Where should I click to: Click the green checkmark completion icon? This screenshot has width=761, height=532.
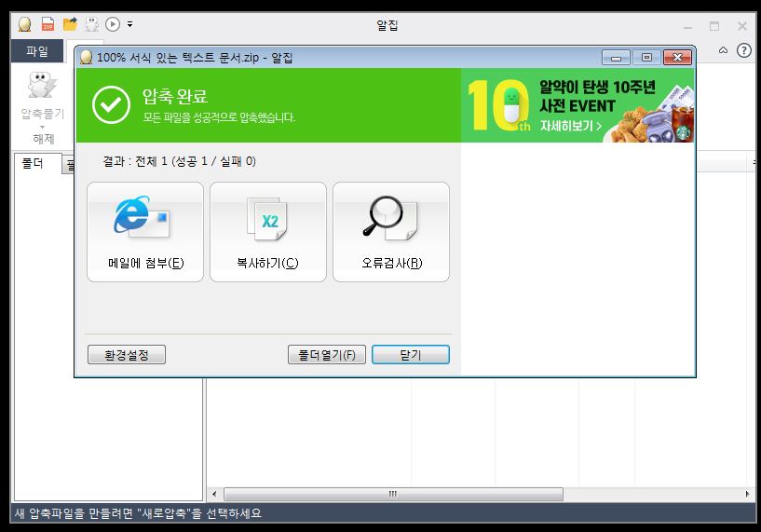[x=111, y=105]
